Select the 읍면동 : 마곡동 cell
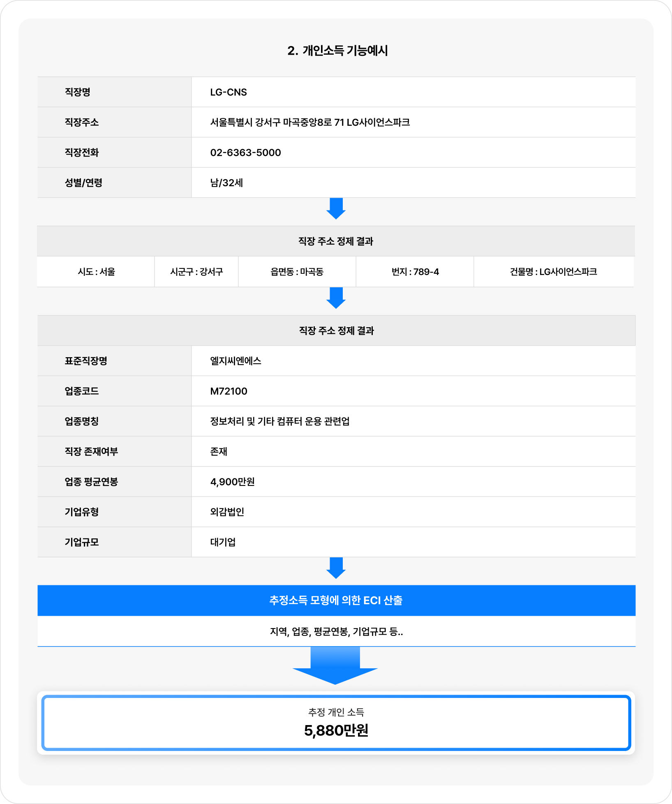The width and height of the screenshot is (672, 804). 297,271
